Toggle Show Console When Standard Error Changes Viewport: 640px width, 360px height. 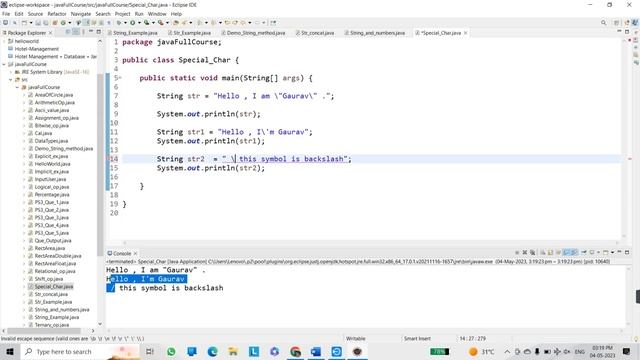pyautogui.click(x=574, y=253)
